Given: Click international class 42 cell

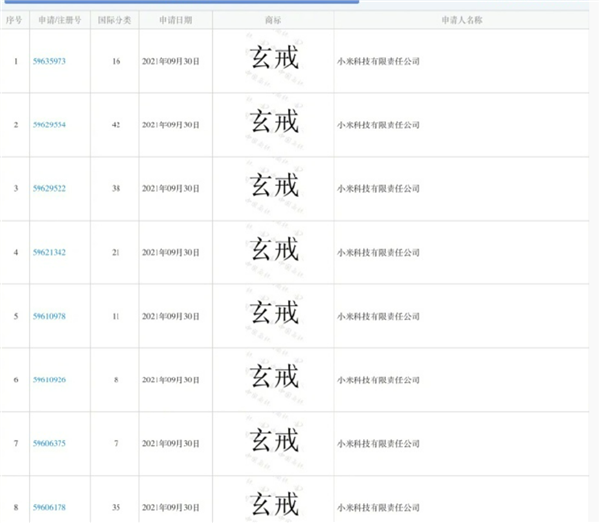Looking at the screenshot, I should coord(116,125).
